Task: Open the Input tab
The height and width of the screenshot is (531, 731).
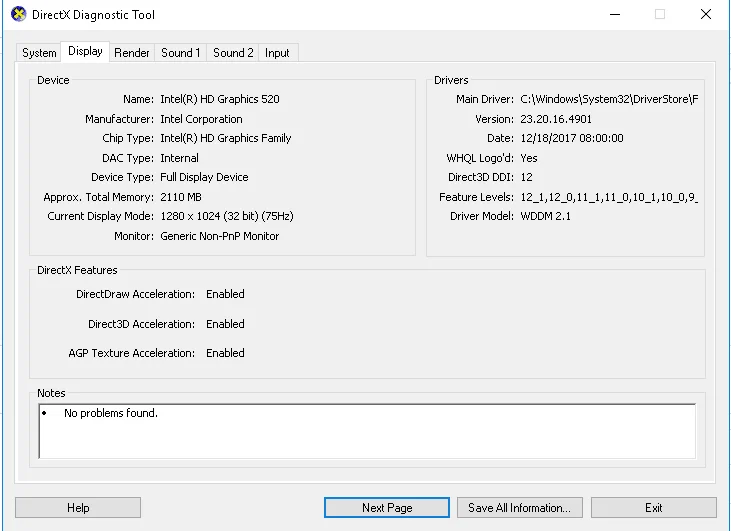Action: pyautogui.click(x=277, y=53)
